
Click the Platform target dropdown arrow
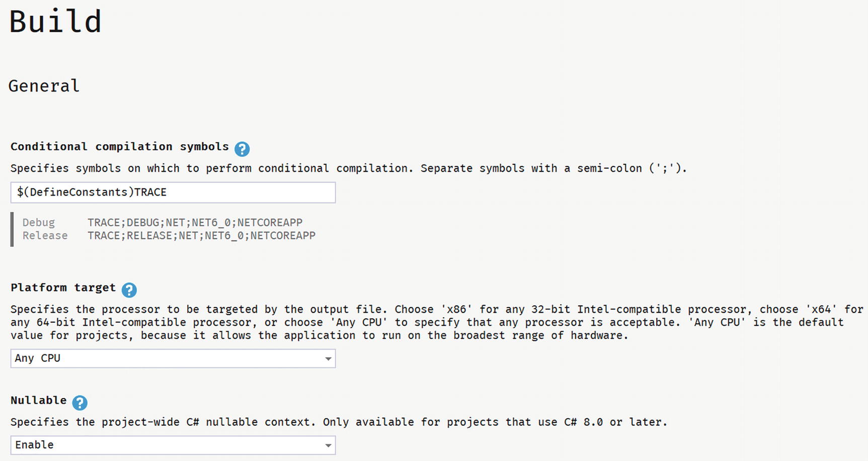coord(328,359)
